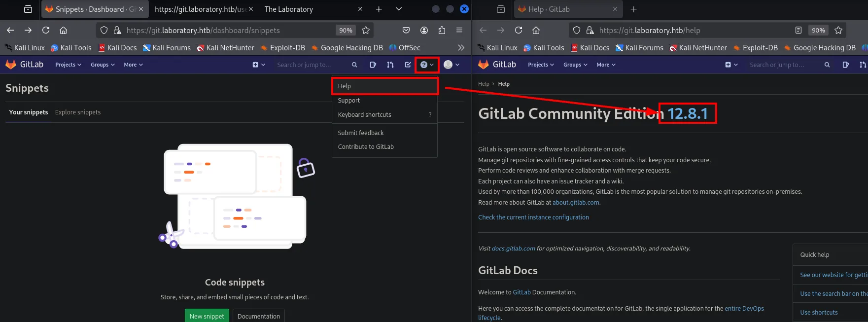Open the user avatar menu in the left window
This screenshot has height=322, width=868.
451,65
